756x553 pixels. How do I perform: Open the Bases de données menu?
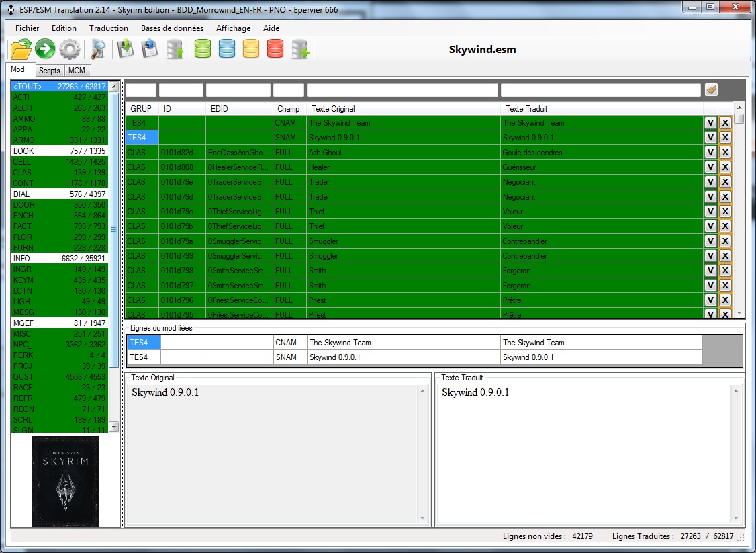pyautogui.click(x=172, y=28)
